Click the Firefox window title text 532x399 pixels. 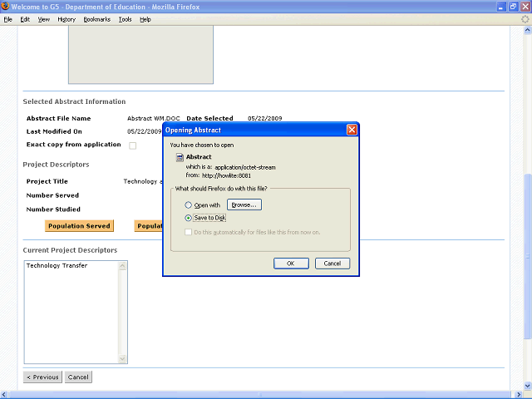106,7
